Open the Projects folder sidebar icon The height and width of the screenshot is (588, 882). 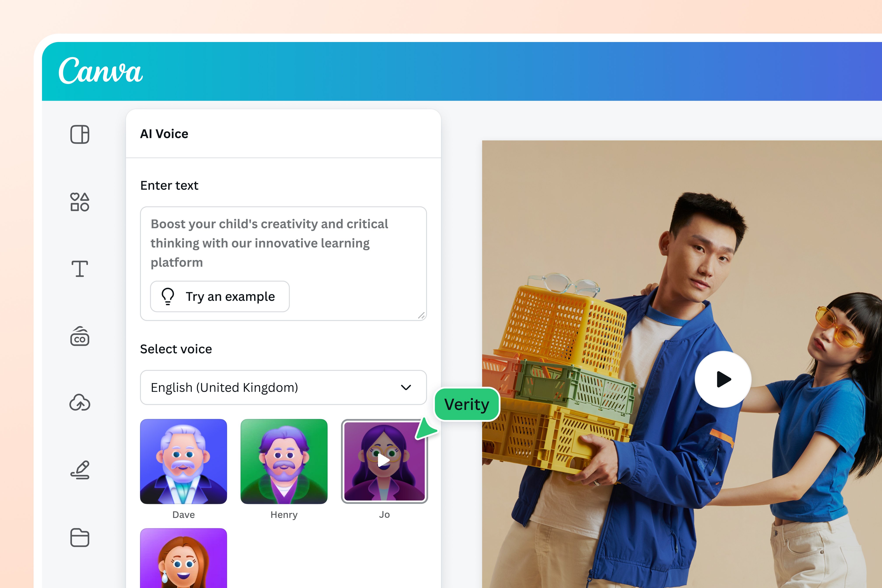pyautogui.click(x=79, y=537)
